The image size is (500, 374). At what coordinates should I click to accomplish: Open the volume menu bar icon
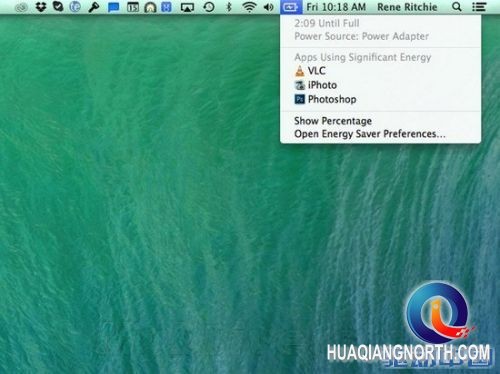point(269,7)
